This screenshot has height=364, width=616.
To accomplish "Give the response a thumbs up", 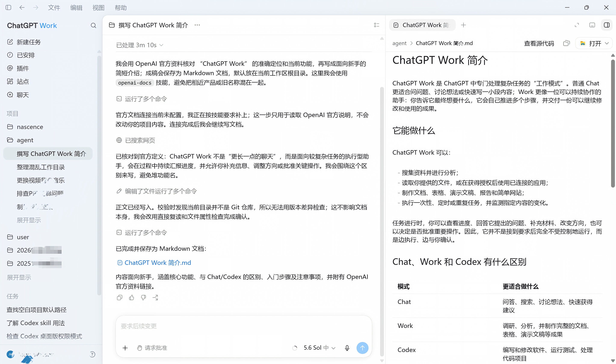I will pos(132,298).
